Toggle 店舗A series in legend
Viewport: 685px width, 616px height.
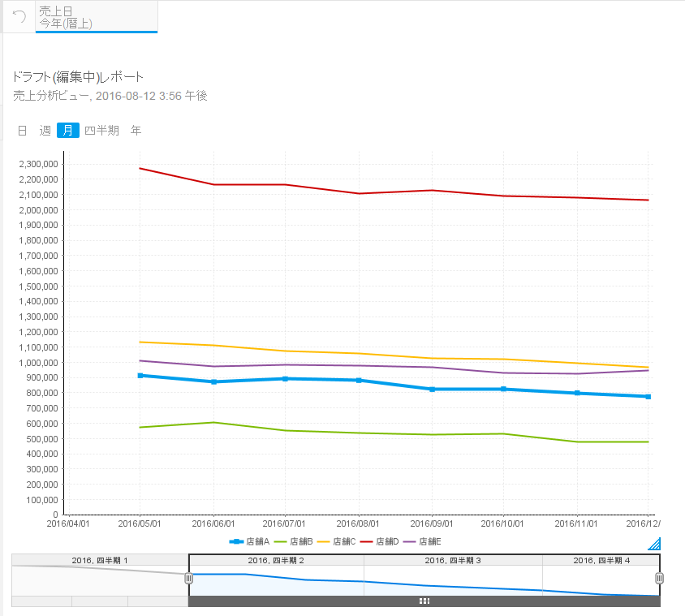(249, 541)
